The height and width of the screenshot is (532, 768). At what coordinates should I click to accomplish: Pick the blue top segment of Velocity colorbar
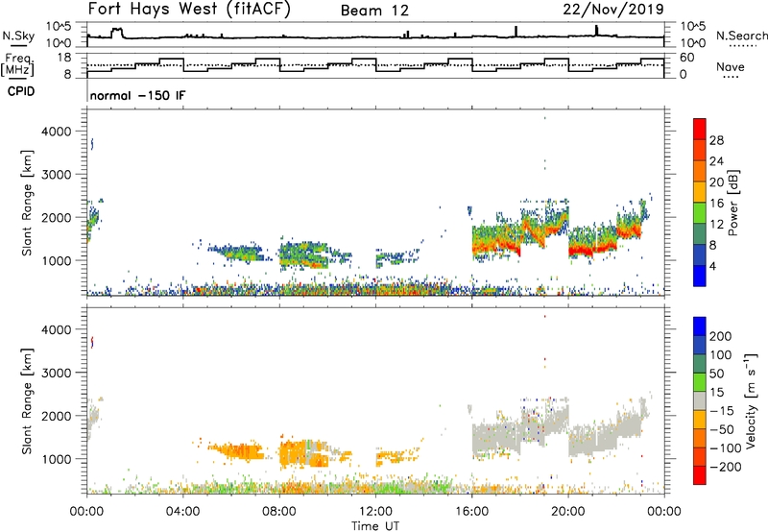(700, 326)
